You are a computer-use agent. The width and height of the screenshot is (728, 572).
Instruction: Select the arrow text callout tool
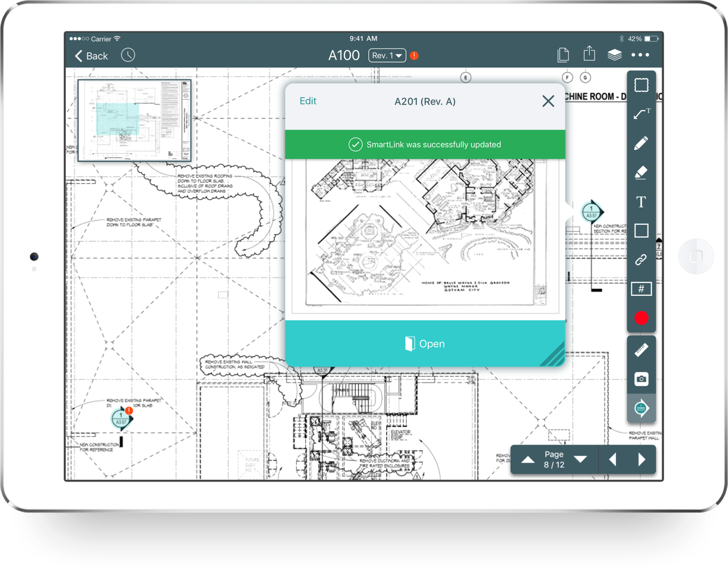(x=641, y=114)
